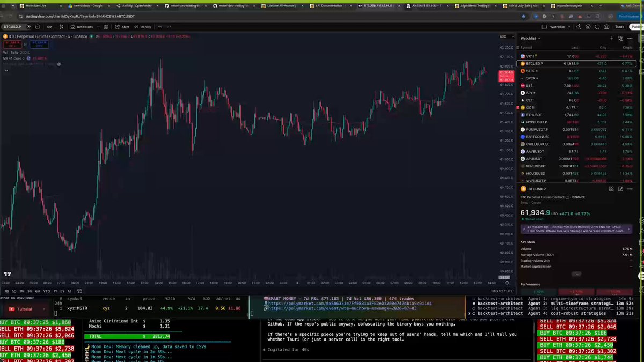The width and height of the screenshot is (644, 362).
Task: Toggle visibility eye on the faded indicator row
Action: (x=58, y=64)
